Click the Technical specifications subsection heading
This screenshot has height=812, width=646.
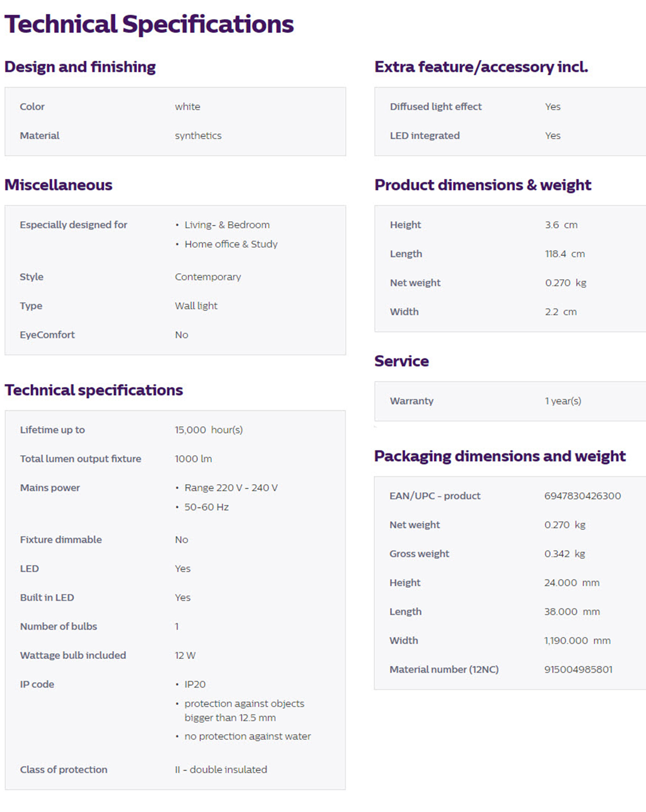pos(93,390)
